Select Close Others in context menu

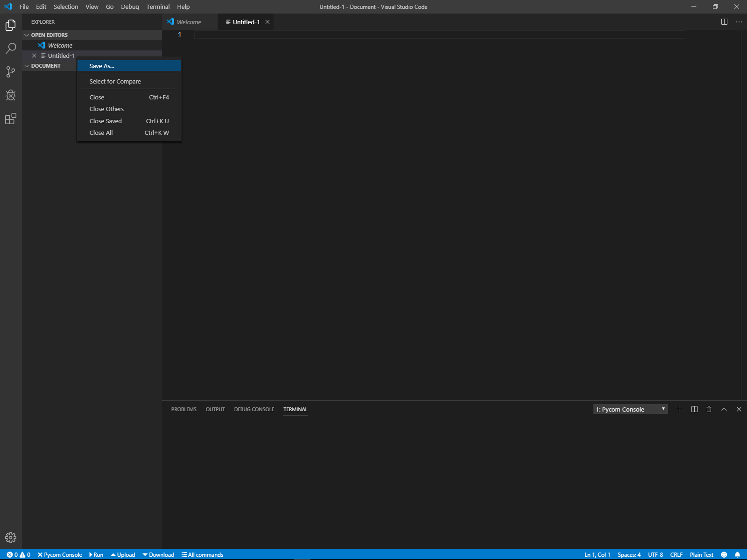[106, 109]
